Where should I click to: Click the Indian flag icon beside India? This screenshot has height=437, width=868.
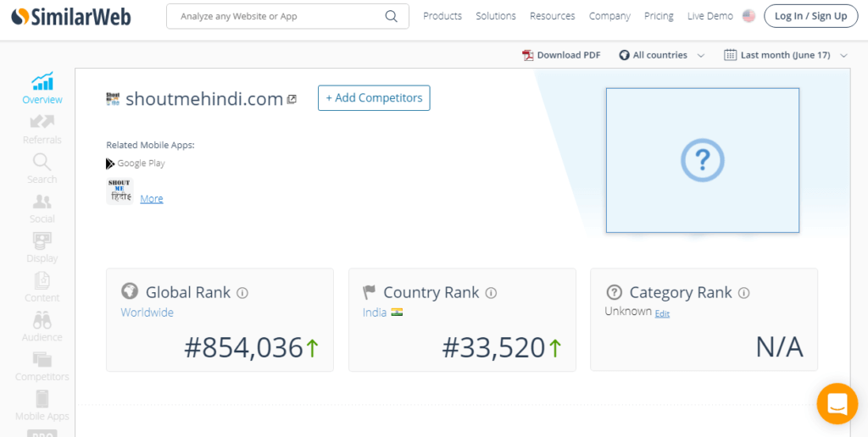pyautogui.click(x=397, y=313)
